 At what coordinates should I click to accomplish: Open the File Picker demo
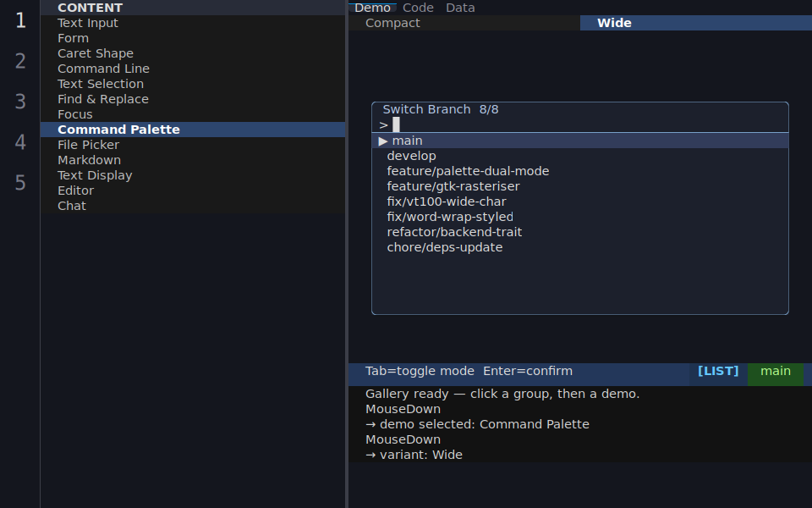193,145
